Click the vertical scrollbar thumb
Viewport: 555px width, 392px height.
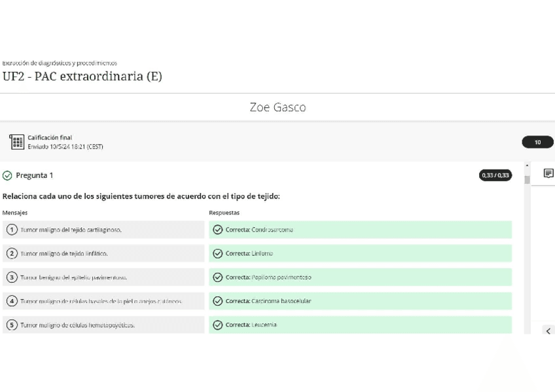click(527, 179)
